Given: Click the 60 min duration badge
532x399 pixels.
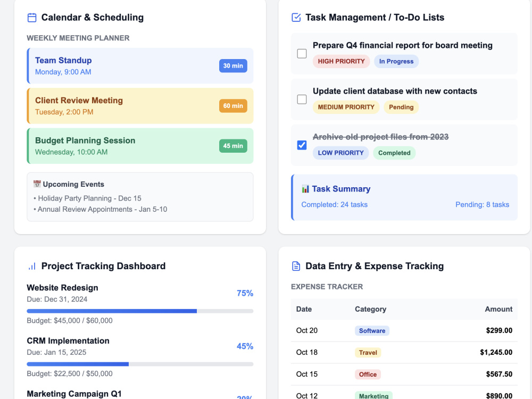Looking at the screenshot, I should [233, 106].
